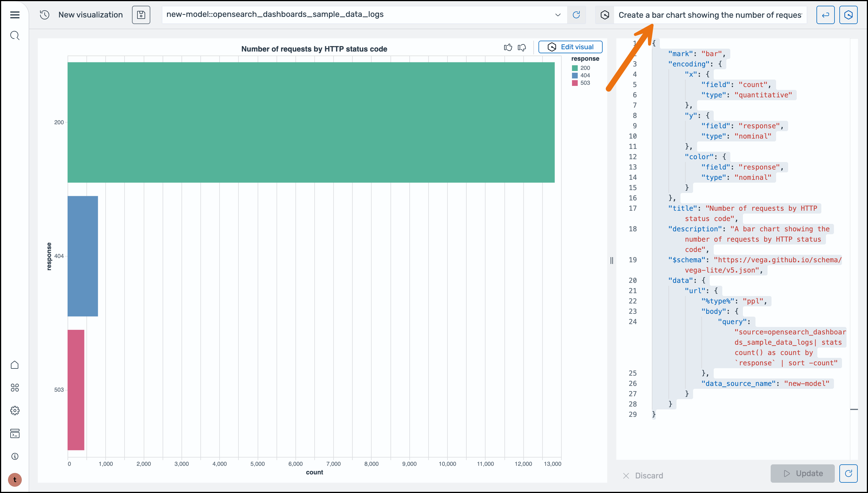Click the thumbs down feedback icon
Screen dimensions: 868x493
click(x=522, y=48)
